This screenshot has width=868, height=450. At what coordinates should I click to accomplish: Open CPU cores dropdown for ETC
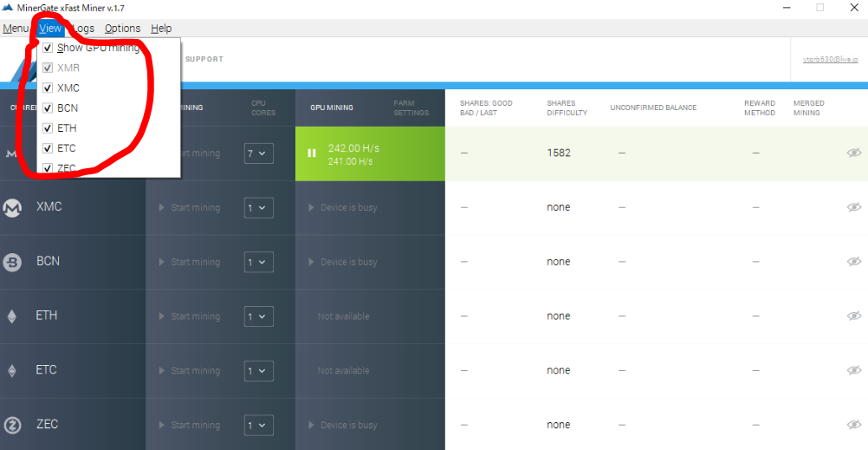pos(258,371)
